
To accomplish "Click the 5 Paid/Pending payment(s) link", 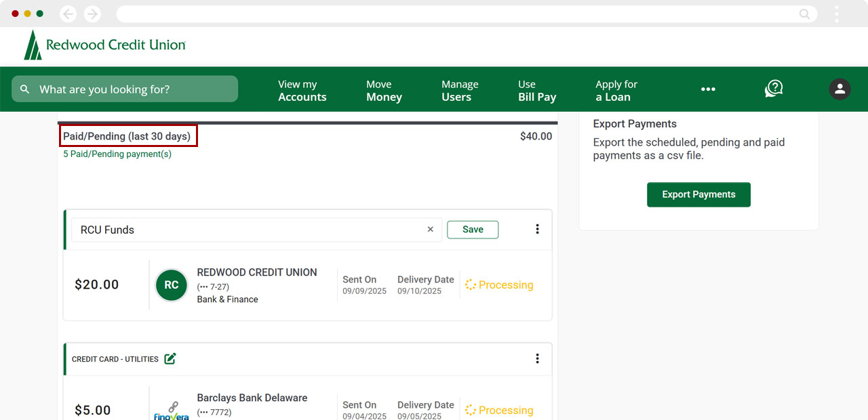I will 117,154.
